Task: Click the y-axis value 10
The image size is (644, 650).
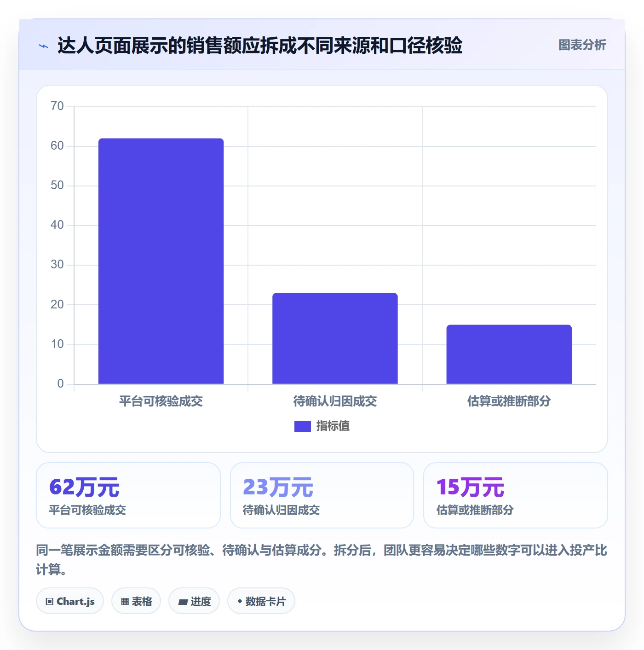Action: [57, 344]
